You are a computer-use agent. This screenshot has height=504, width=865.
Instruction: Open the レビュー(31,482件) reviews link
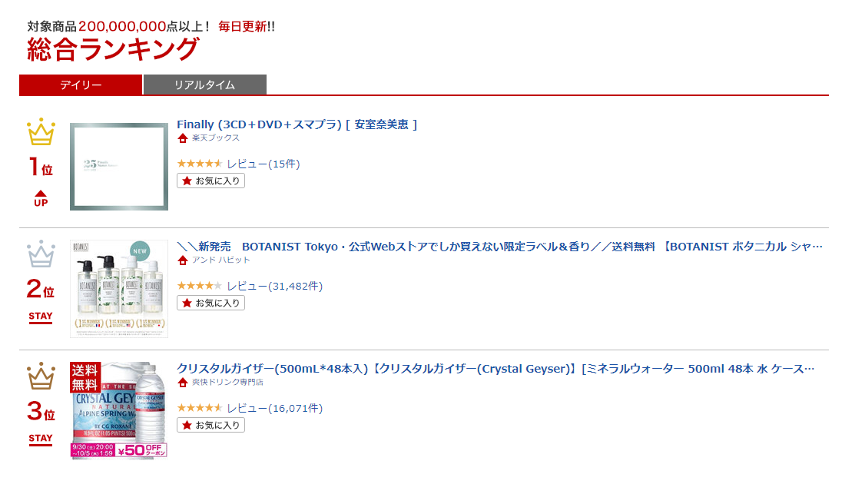click(275, 286)
